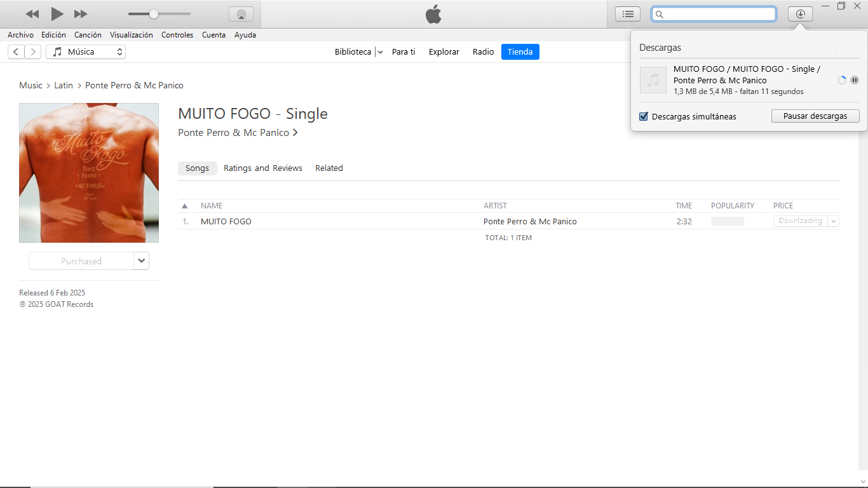The height and width of the screenshot is (488, 868).
Task: Open the Archivo menu
Action: click(21, 35)
